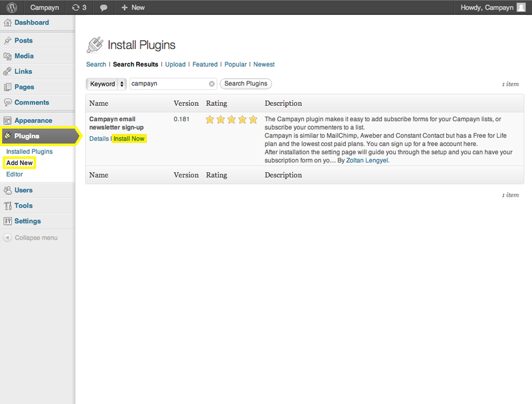Screen dimensions: 532x404
Task: Switch to the Popular plugins tab
Action: point(235,64)
